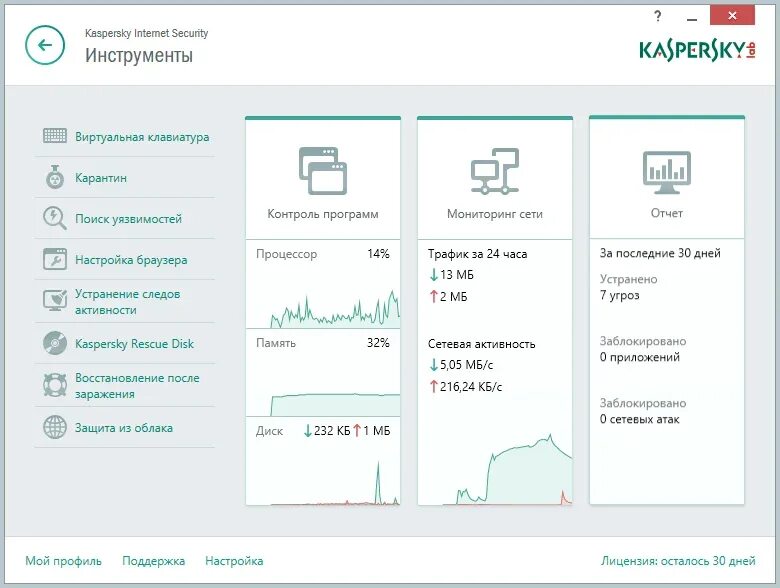Click the Application Control windows icon

pyautogui.click(x=323, y=171)
